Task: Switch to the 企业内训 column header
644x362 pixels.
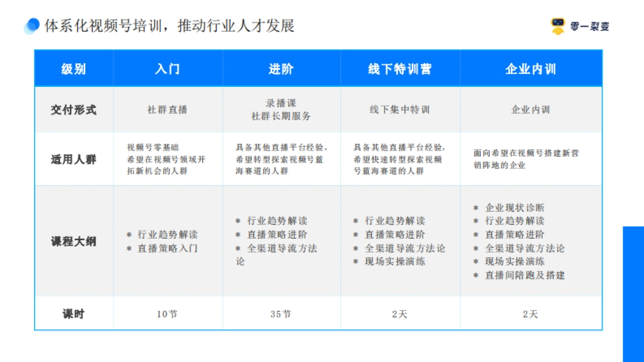Action: [x=531, y=69]
